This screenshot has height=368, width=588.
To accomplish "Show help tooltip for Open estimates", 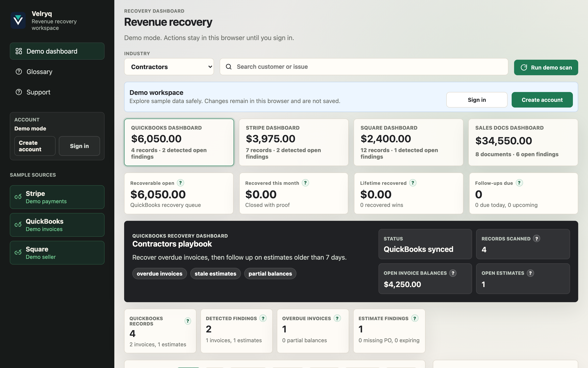I will 530,273.
